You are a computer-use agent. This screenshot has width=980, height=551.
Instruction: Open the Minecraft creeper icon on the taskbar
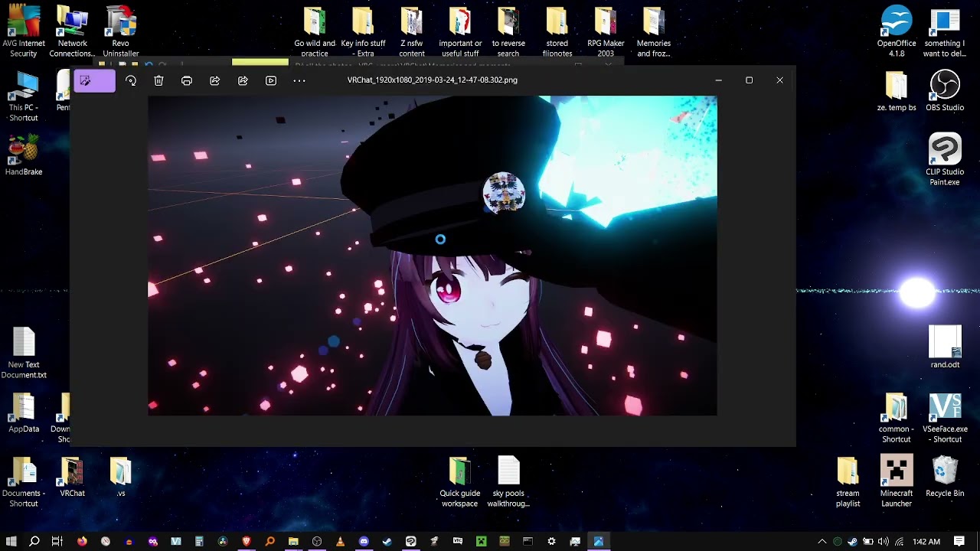481,542
